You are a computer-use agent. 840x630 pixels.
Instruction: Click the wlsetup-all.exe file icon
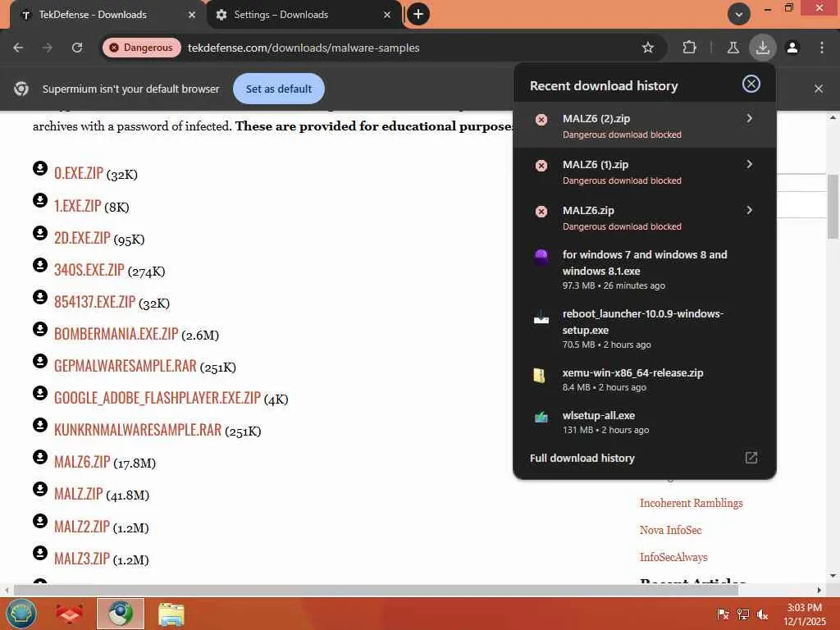pos(541,417)
